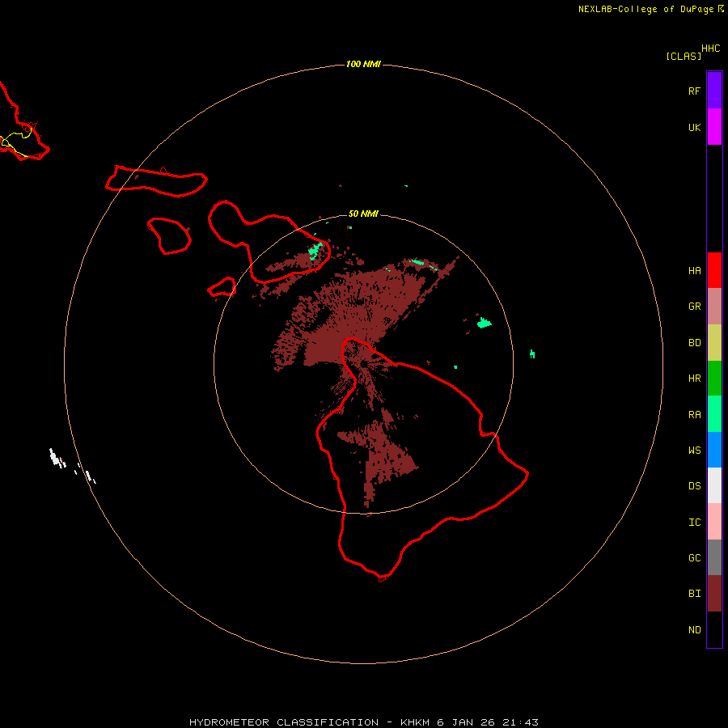Click the DS legend label
This screenshot has width=728, height=728.
[x=694, y=486]
